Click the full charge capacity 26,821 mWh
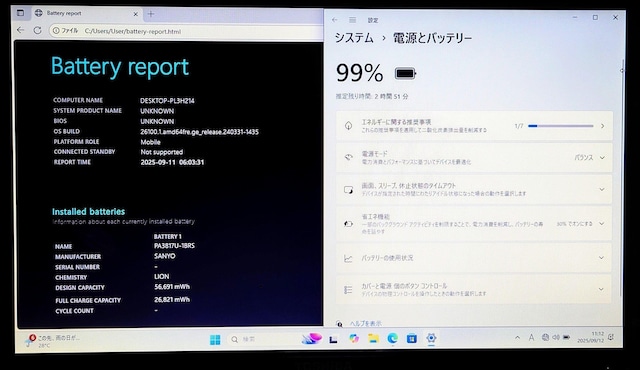Image resolution: width=640 pixels, height=370 pixels. [172, 299]
